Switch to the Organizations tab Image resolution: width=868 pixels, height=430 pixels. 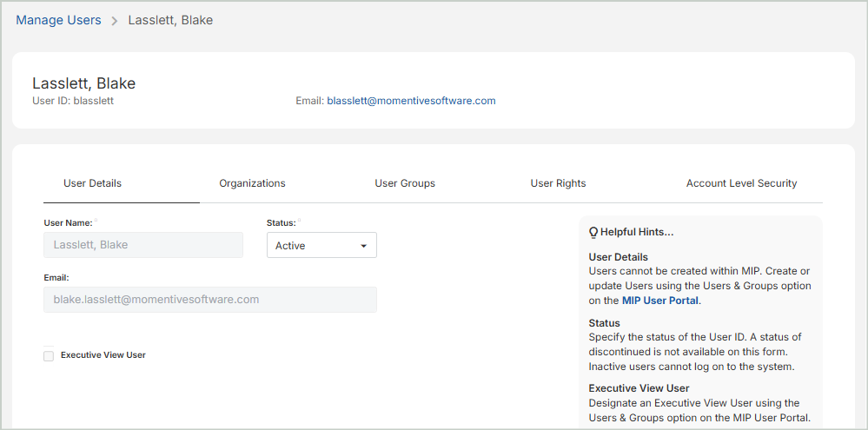point(252,183)
